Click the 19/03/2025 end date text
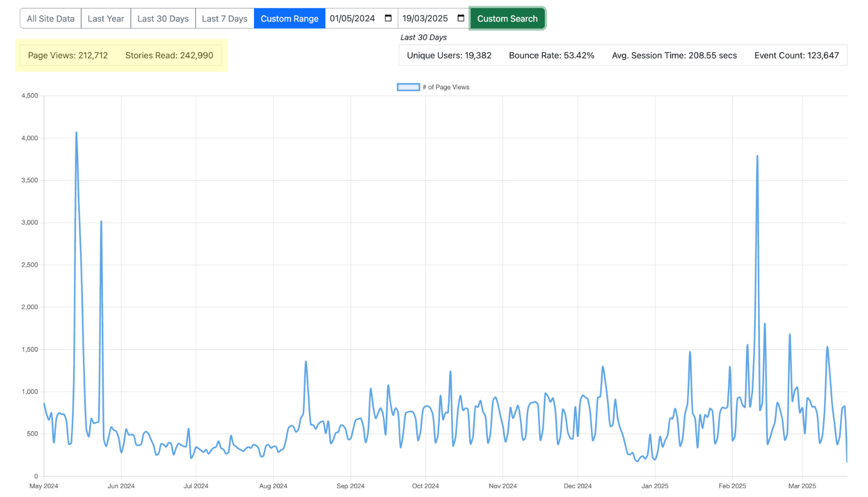The height and width of the screenshot is (497, 868). click(x=425, y=18)
